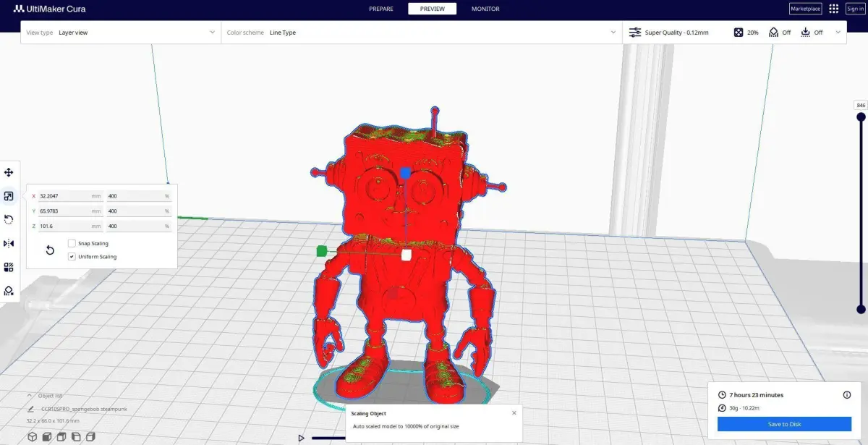The height and width of the screenshot is (445, 868).
Task: Click the white center scale handle
Action: 407,255
